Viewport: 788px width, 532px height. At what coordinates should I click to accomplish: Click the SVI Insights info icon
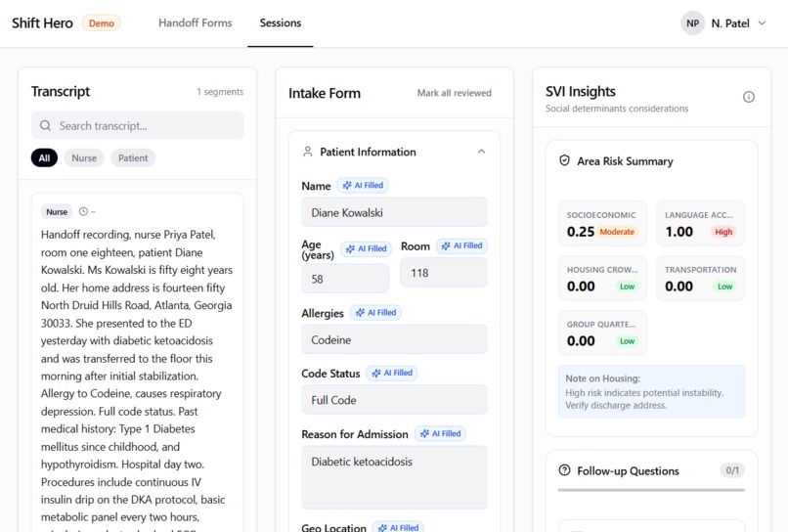(x=749, y=97)
